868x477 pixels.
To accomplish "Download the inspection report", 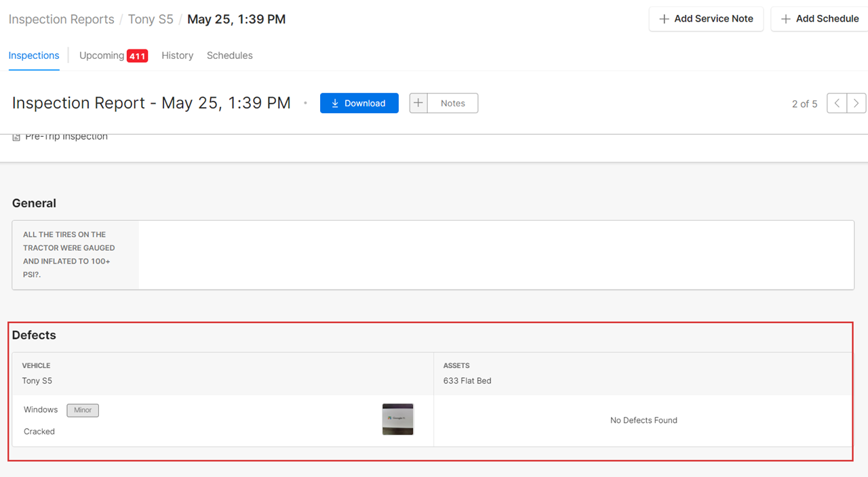I will click(359, 103).
